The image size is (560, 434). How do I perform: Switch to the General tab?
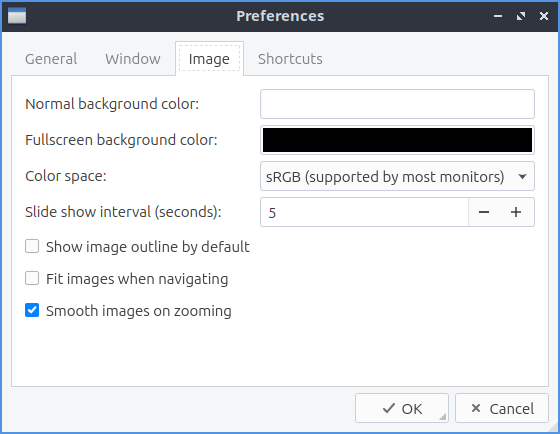tap(51, 59)
